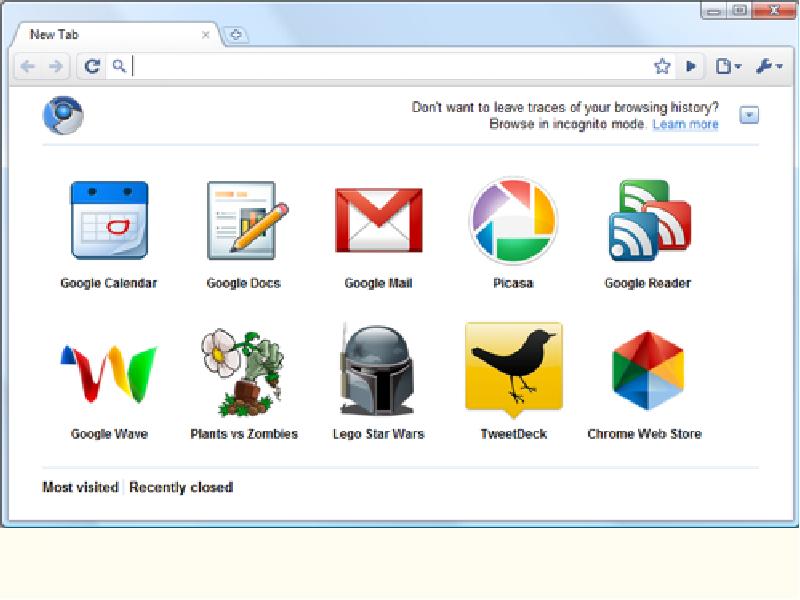Switch to Recently closed section
This screenshot has height=600, width=800.
[181, 487]
